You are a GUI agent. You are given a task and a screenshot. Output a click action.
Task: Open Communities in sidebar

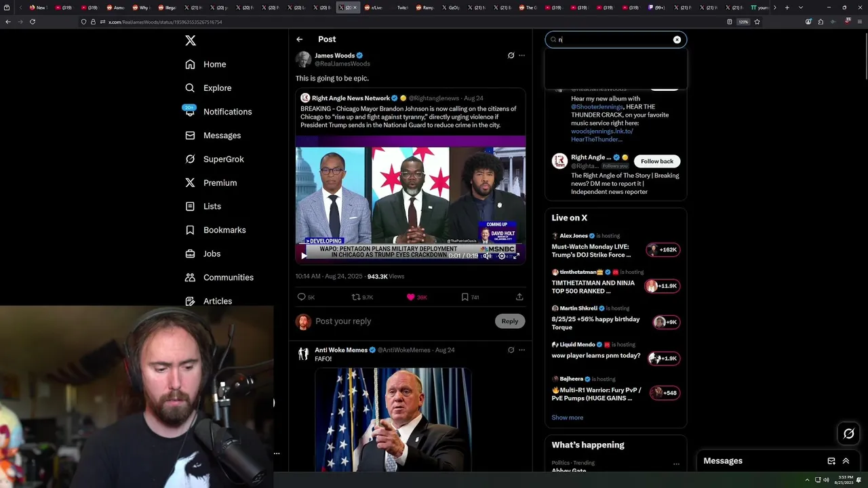pos(219,277)
